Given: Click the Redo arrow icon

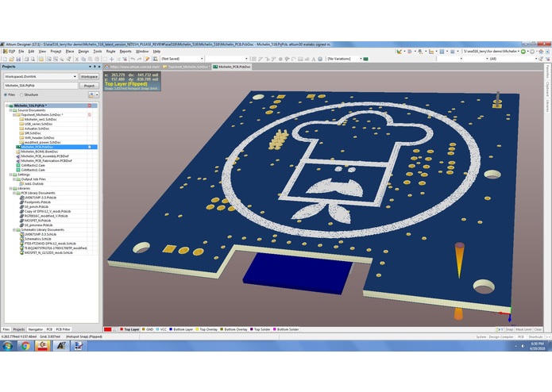Looking at the screenshot, I should click(140, 59).
